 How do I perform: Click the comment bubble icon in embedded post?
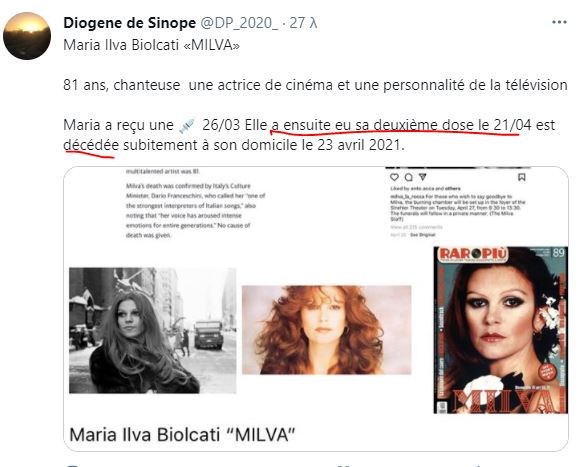(409, 177)
